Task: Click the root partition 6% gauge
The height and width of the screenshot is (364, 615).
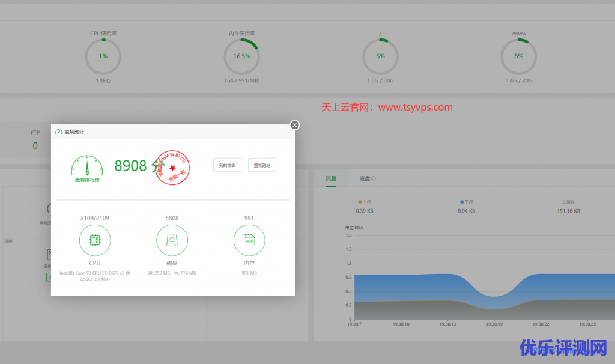Action: [x=380, y=56]
